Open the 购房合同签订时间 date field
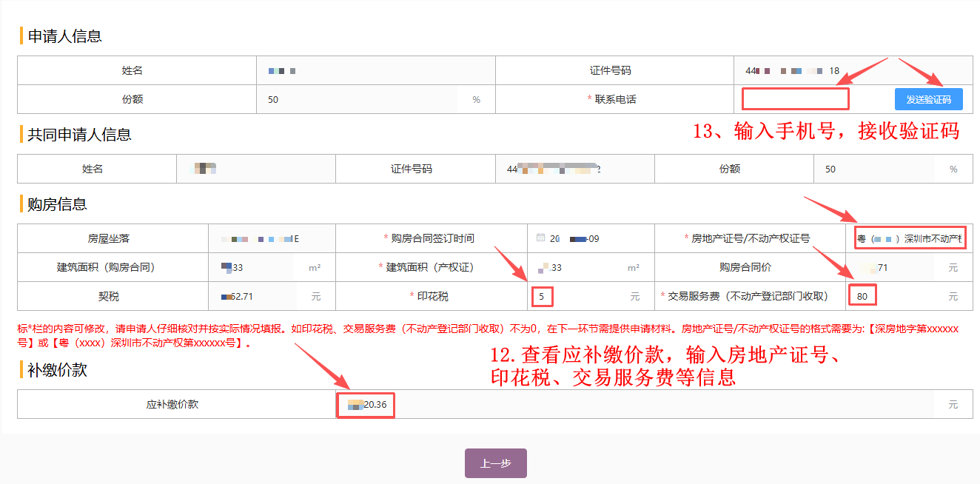Viewport: 980px width, 484px height. tap(585, 238)
